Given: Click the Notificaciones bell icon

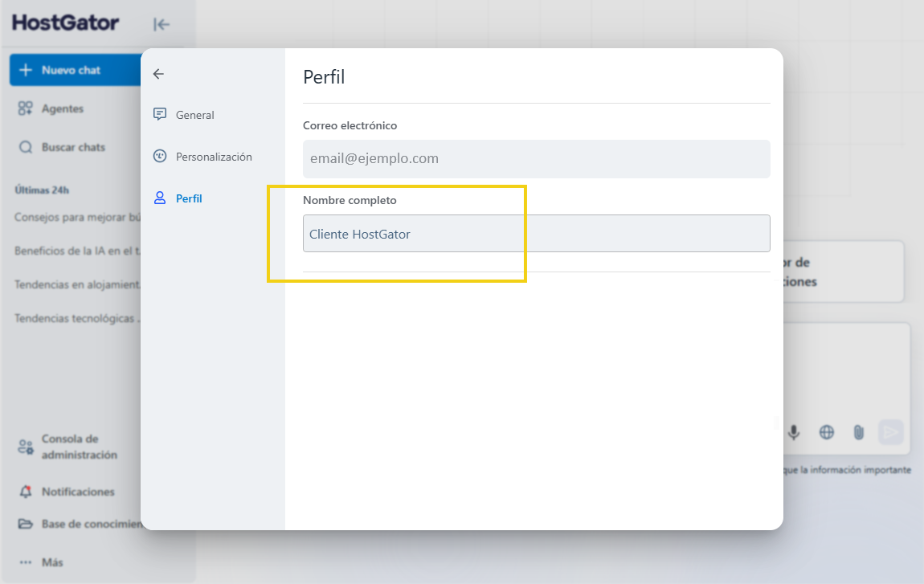Looking at the screenshot, I should [26, 492].
